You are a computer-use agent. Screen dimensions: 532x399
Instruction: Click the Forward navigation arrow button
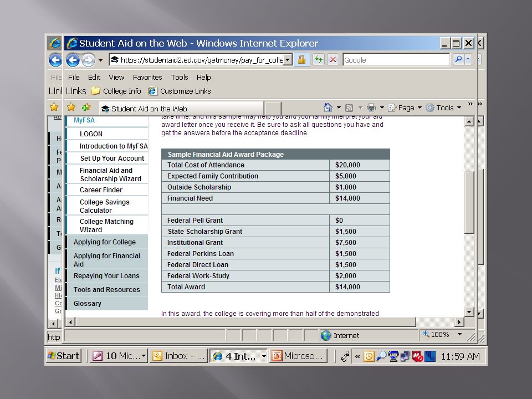(88, 60)
